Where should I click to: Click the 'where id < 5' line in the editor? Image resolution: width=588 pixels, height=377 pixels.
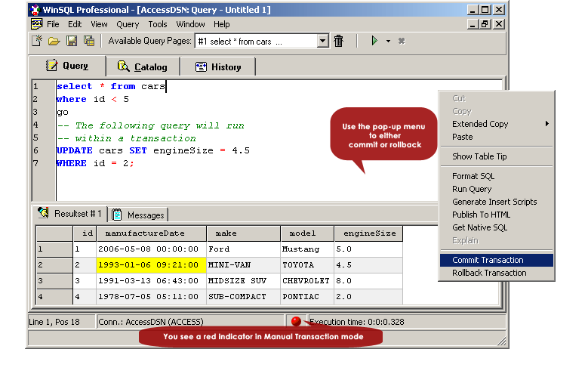93,99
